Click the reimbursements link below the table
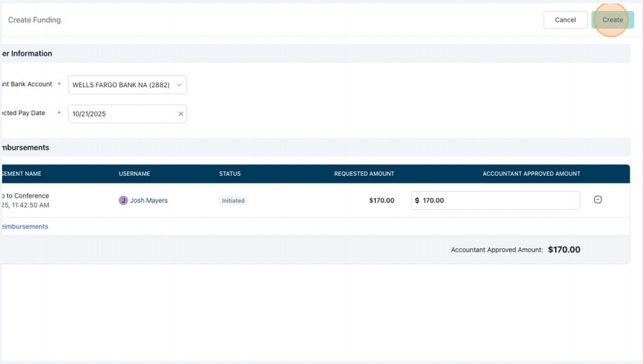 click(x=25, y=226)
